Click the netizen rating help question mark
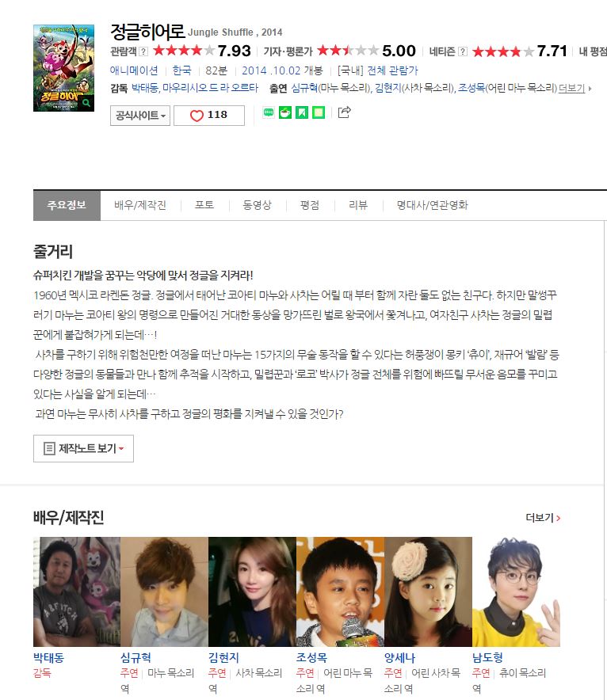Image resolution: width=607 pixels, height=700 pixels. (x=464, y=51)
